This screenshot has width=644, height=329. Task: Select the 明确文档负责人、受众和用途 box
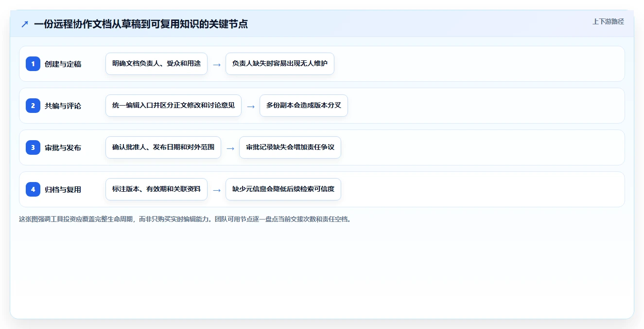click(x=157, y=64)
